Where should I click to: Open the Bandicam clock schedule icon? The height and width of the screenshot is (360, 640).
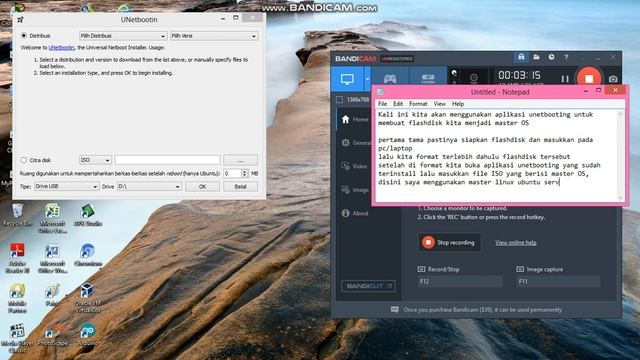point(551,57)
